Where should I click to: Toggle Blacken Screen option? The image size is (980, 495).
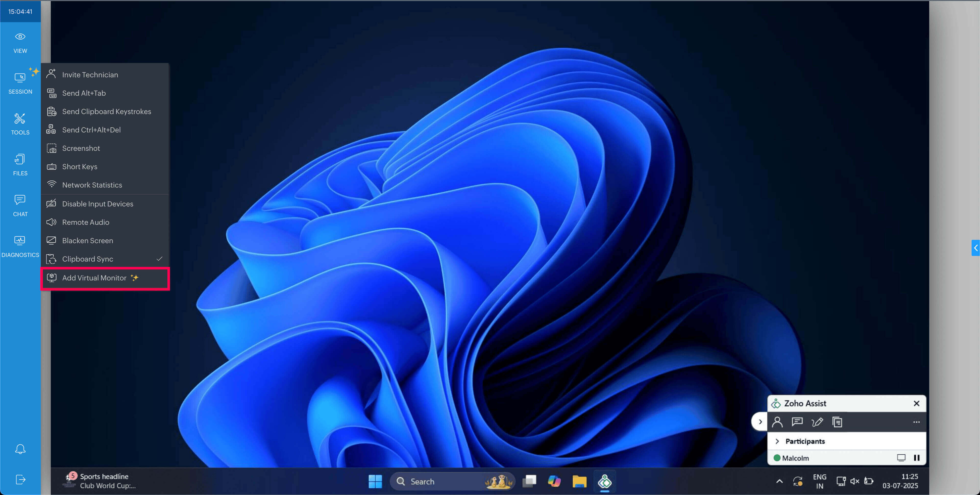point(88,241)
